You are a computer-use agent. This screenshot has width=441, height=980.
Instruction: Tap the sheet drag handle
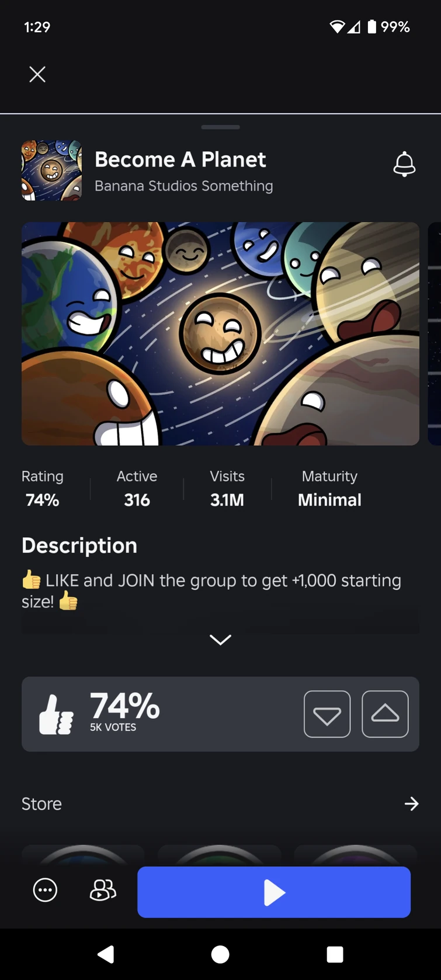tap(220, 127)
